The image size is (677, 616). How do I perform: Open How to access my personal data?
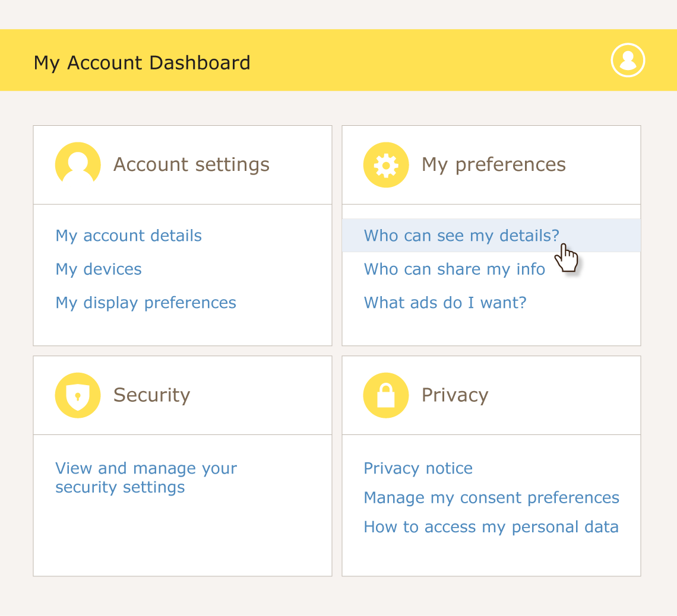[x=491, y=527]
